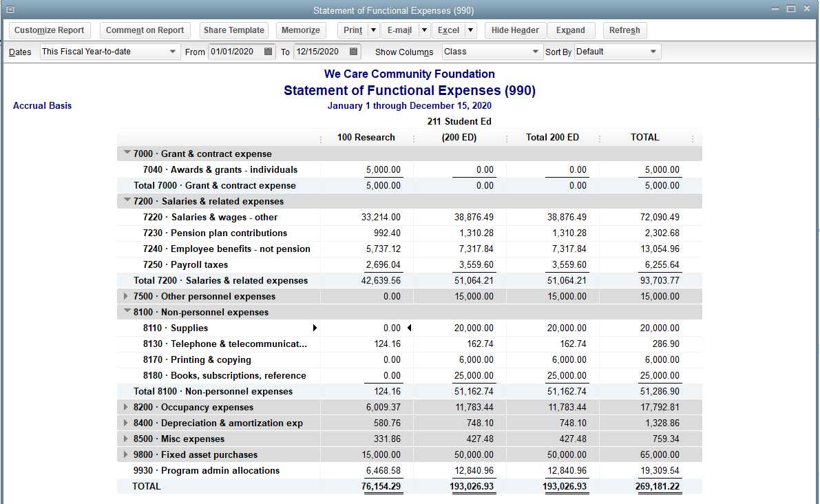The height and width of the screenshot is (504, 820).
Task: Open the To date calendar picker
Action: [x=353, y=51]
